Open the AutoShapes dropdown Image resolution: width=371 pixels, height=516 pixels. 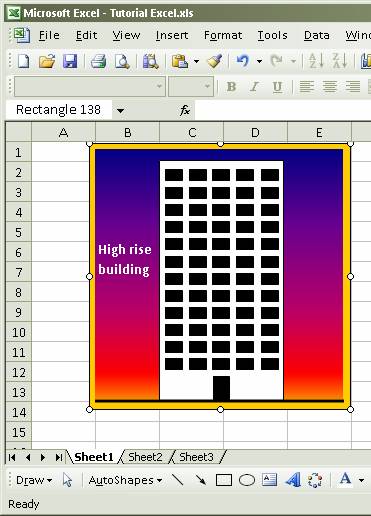point(125,480)
